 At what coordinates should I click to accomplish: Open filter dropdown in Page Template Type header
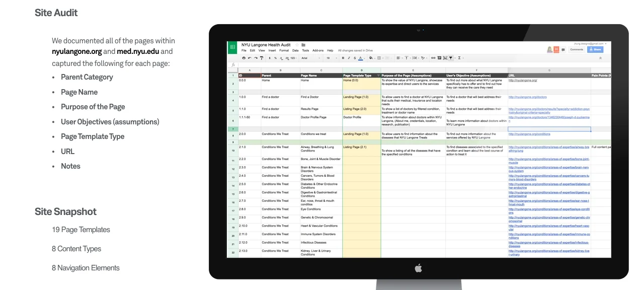(378, 76)
